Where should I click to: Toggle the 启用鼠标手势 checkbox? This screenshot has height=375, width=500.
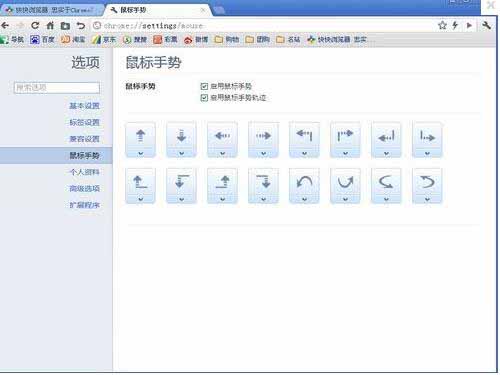(204, 86)
